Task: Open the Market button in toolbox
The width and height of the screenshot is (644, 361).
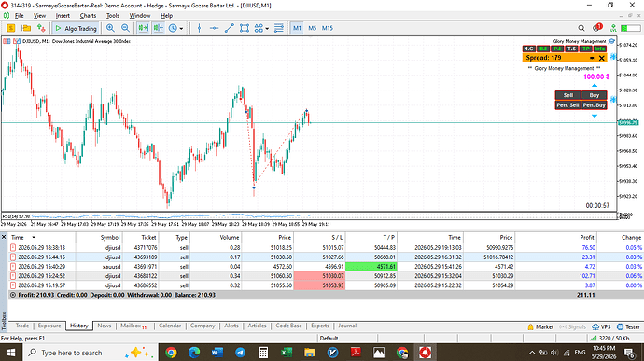Action: 540,326
